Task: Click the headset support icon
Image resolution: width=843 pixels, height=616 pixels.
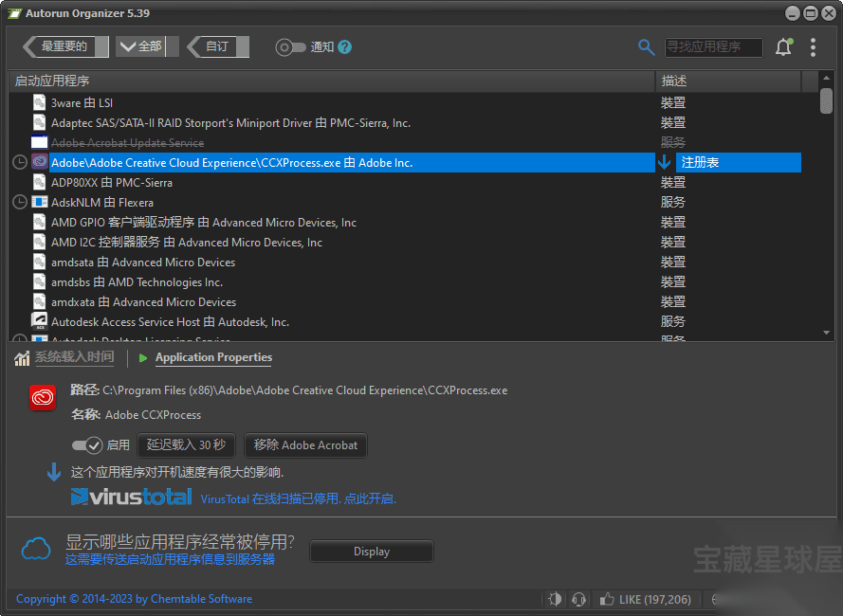Action: click(579, 599)
